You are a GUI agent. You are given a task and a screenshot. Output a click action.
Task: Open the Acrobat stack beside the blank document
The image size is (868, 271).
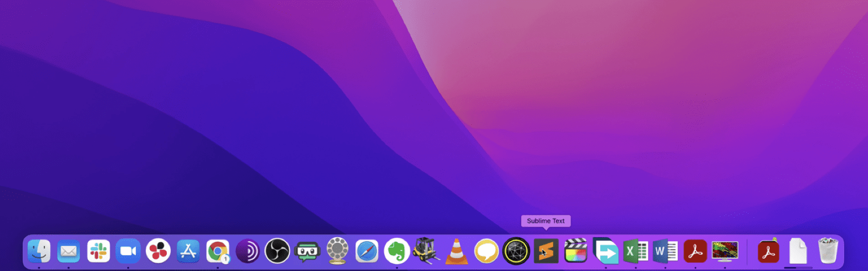pyautogui.click(x=769, y=251)
